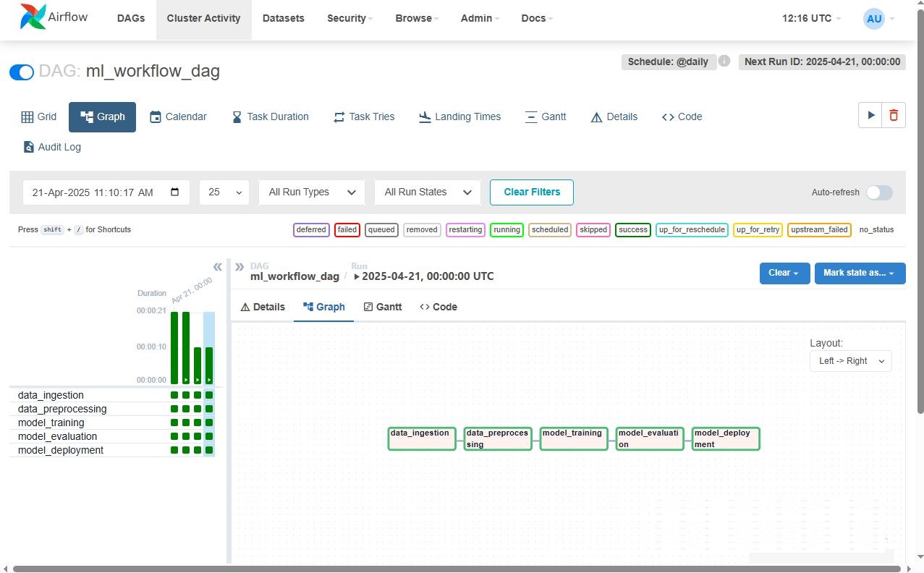Viewport: 924px width, 573px height.
Task: Click the deferred status legend badge
Action: pyautogui.click(x=311, y=230)
